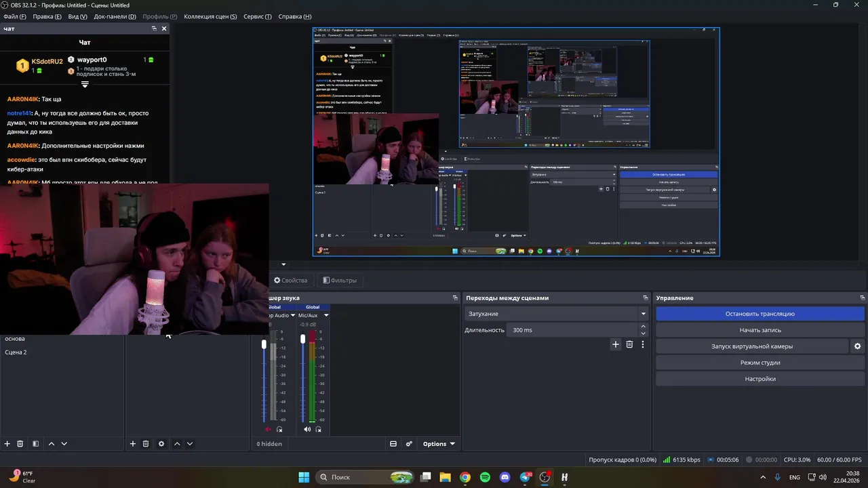Undock the Чат panel float icon
The height and width of the screenshot is (488, 868).
tap(154, 28)
